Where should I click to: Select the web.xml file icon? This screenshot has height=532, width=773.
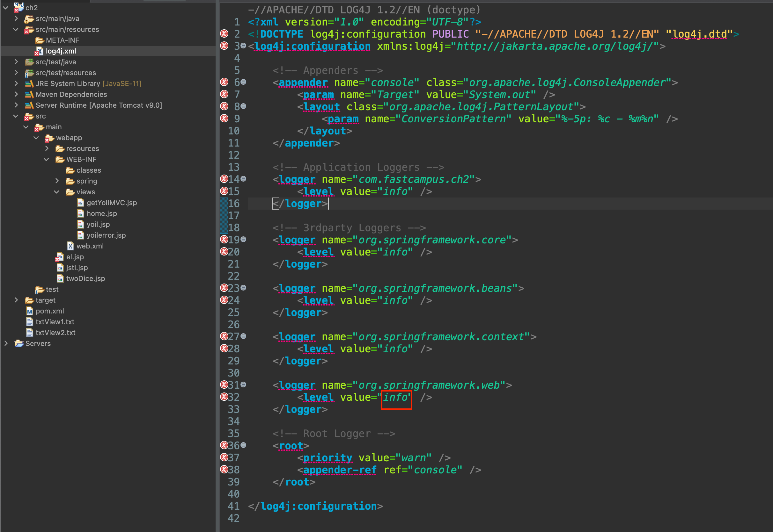coord(70,246)
